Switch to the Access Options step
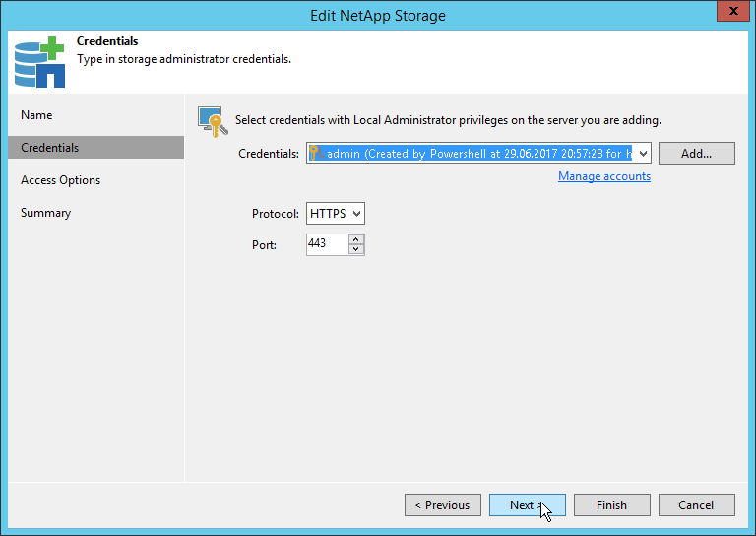This screenshot has height=536, width=756. point(61,180)
